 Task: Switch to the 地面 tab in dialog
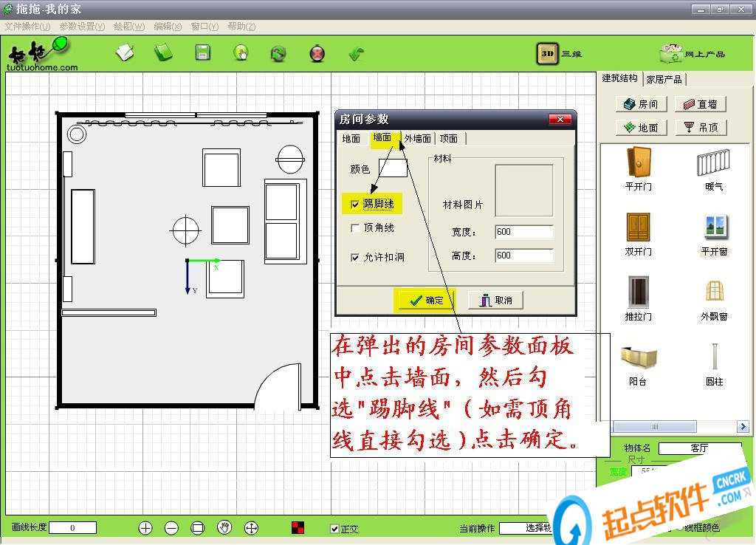[x=351, y=139]
